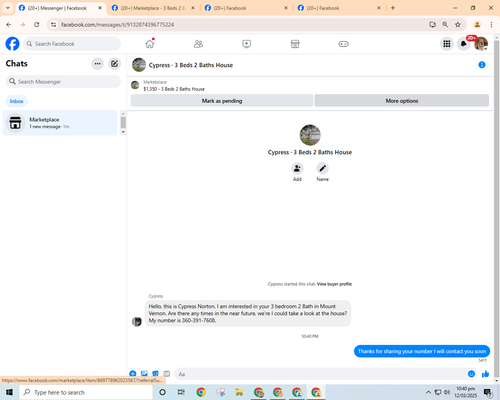Open the account profile picture menu

[x=481, y=44]
